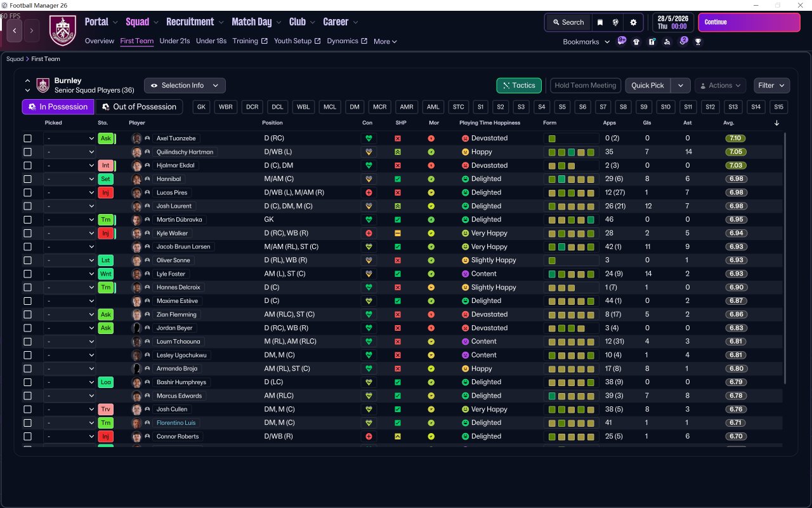The height and width of the screenshot is (508, 812).
Task: Click Hjalmar Ekdal's Int status icon
Action: pos(106,166)
